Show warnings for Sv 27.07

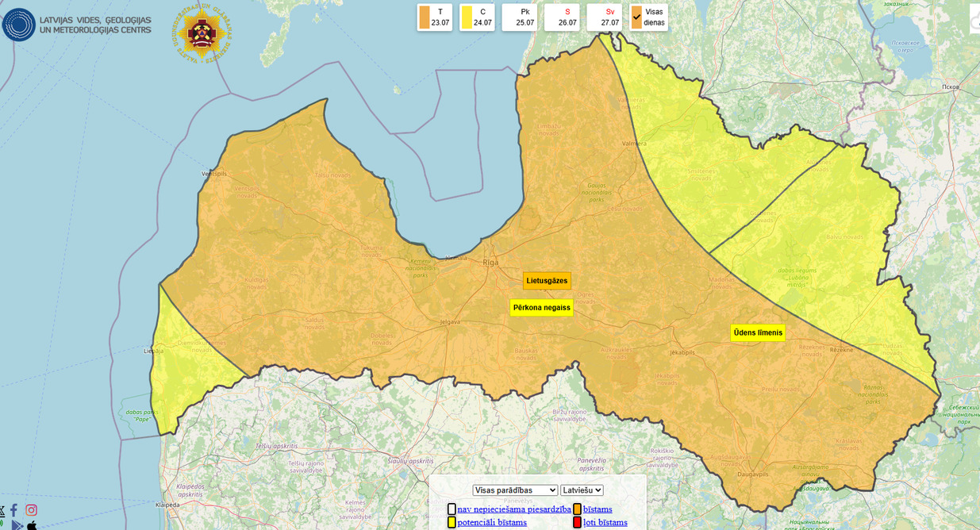[x=605, y=17]
